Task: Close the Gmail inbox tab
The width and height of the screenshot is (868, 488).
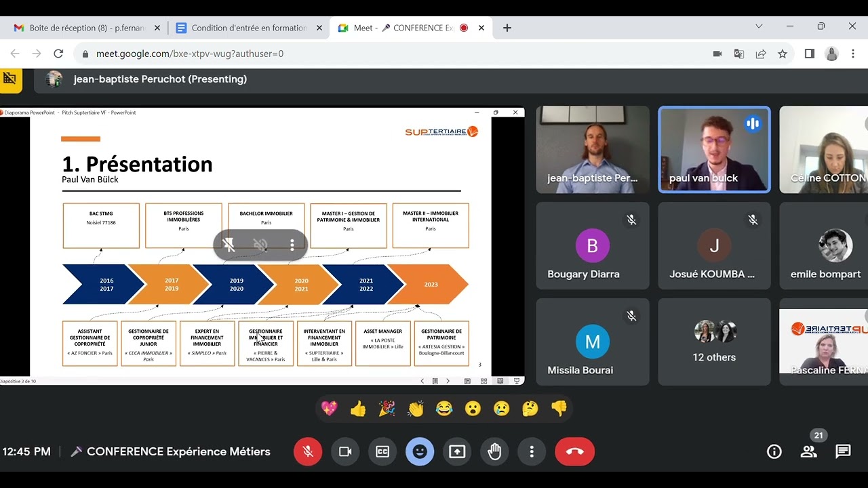Action: click(157, 28)
